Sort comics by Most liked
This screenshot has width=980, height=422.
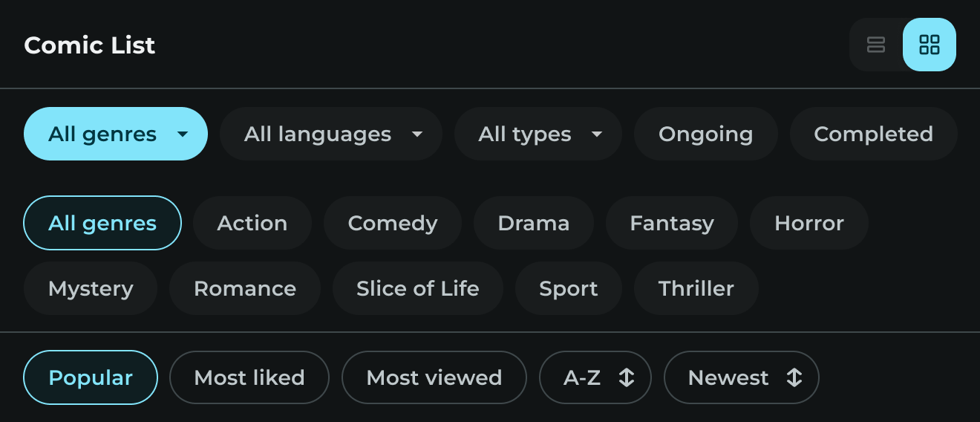coord(249,377)
